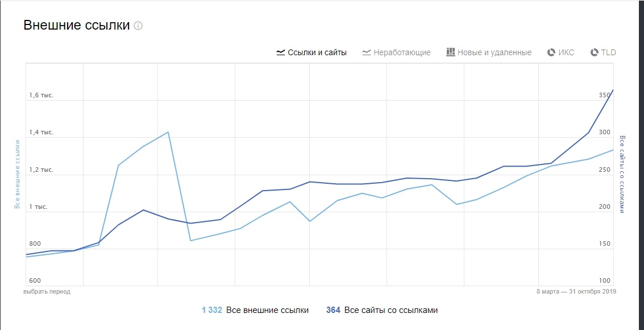Click the gray line icon before Неработающие
This screenshot has width=644, height=330.
(x=365, y=52)
